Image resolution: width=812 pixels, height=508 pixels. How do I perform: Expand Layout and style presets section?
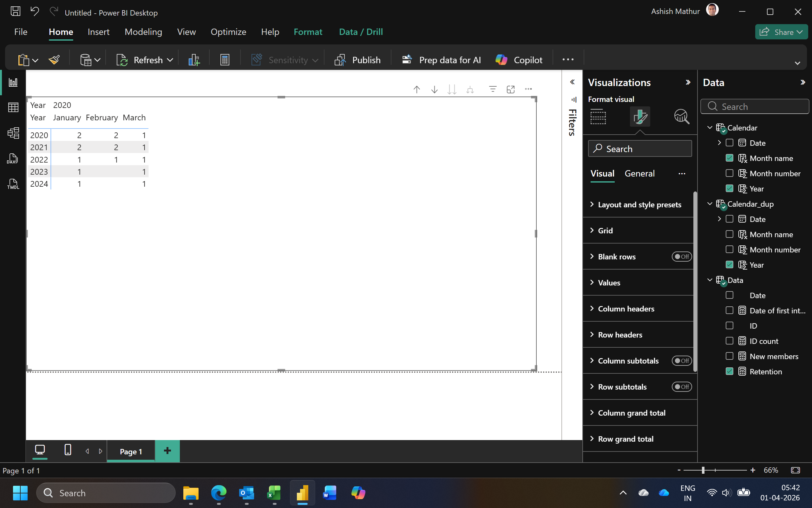638,204
